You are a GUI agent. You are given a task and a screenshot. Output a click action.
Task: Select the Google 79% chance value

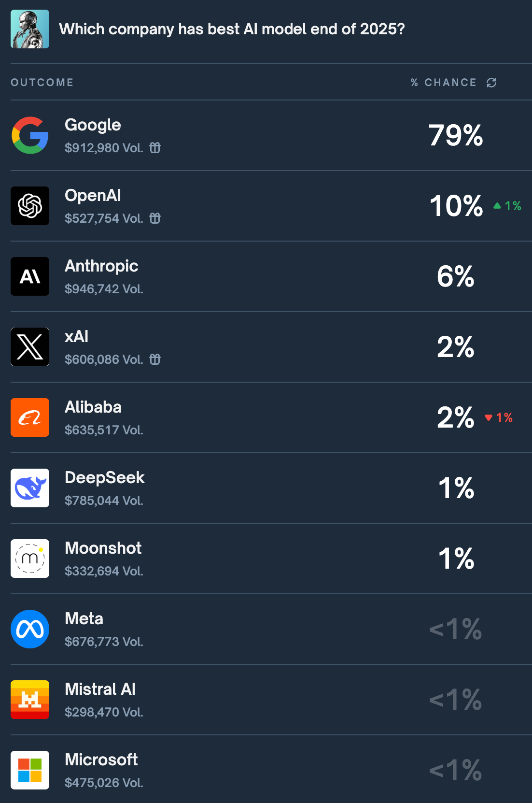click(456, 135)
